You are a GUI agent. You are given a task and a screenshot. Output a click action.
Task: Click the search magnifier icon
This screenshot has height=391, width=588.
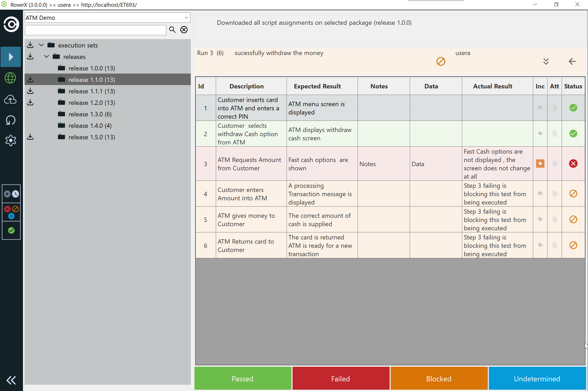point(172,30)
